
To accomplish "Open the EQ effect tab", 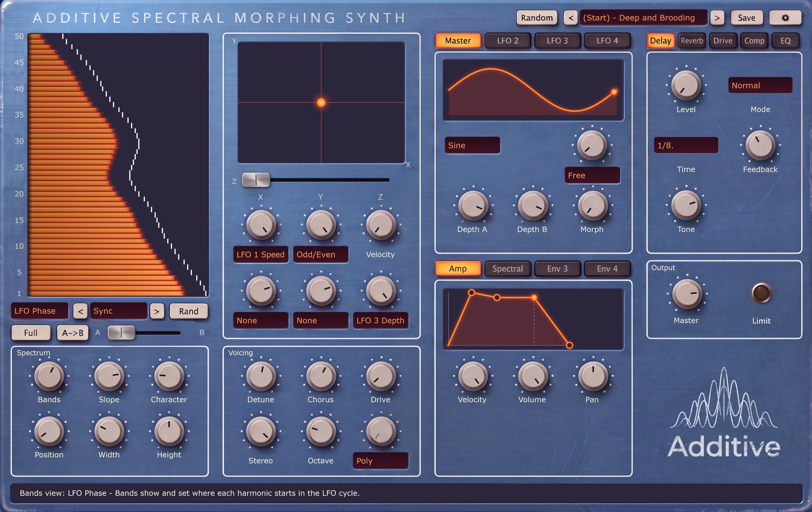I will (785, 41).
